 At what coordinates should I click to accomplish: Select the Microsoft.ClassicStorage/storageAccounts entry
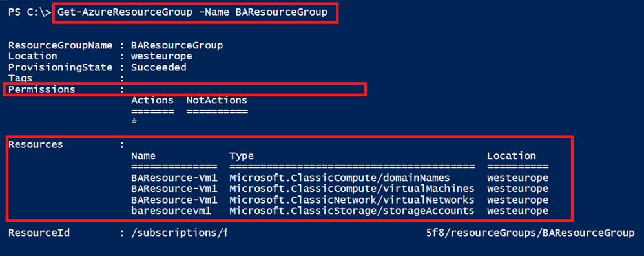[x=352, y=211]
